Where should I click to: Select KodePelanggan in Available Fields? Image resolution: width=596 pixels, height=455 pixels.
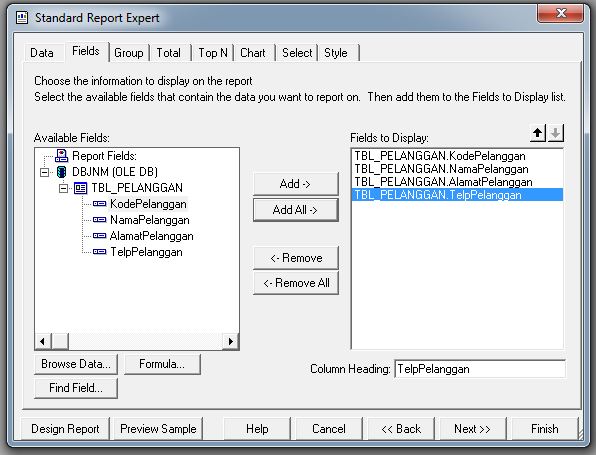[x=148, y=204]
